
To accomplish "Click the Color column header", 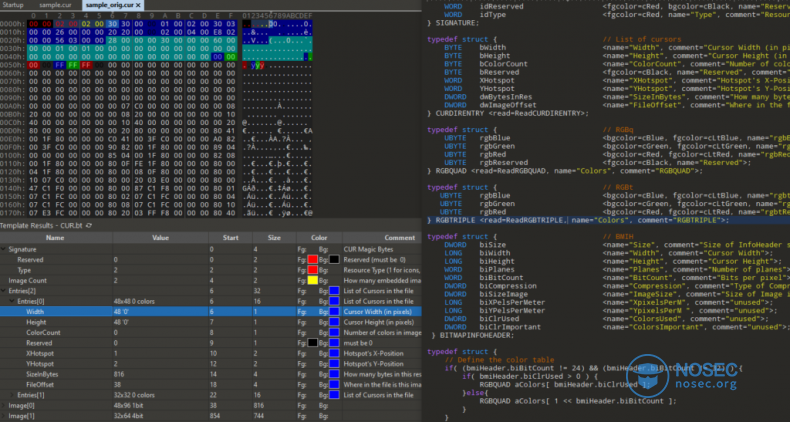I will [x=319, y=238].
